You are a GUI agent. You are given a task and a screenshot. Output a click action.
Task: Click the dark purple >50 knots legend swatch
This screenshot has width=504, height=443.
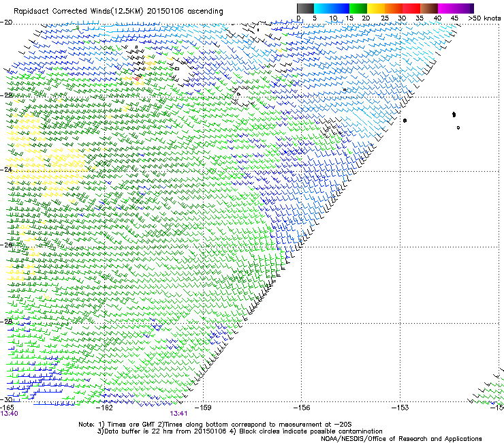tap(471, 8)
